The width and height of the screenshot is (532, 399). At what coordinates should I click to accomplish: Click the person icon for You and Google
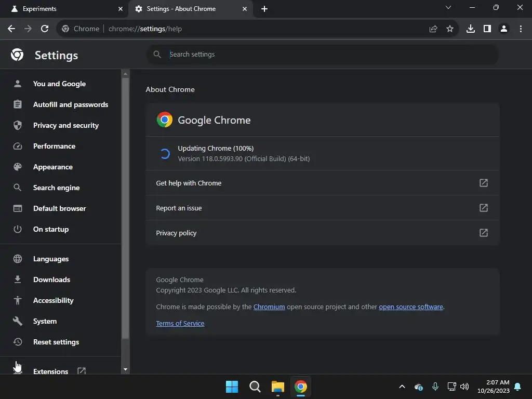pos(18,84)
